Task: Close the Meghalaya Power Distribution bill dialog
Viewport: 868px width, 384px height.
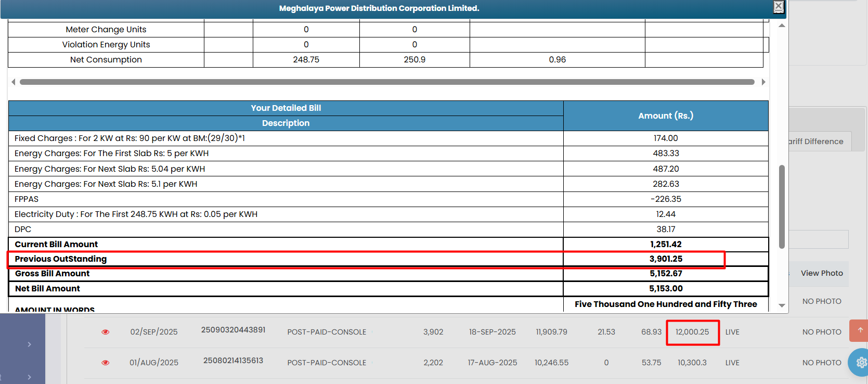Action: click(x=778, y=7)
